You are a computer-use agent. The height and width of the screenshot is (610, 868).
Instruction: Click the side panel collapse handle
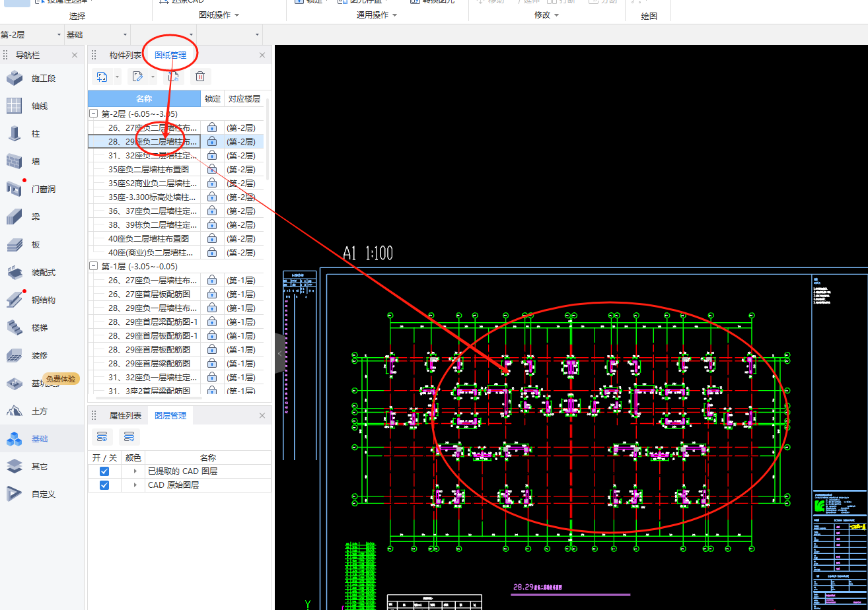(x=279, y=354)
